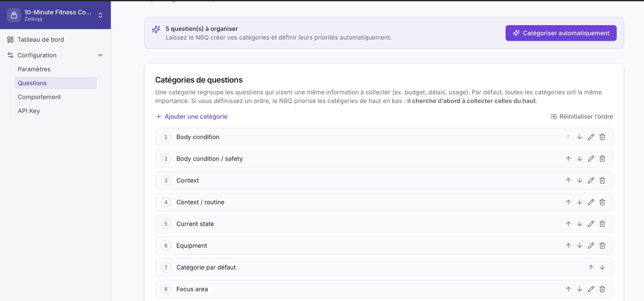Image resolution: width=644 pixels, height=301 pixels.
Task: Move Catégorie par défaut down
Action: [x=602, y=267]
